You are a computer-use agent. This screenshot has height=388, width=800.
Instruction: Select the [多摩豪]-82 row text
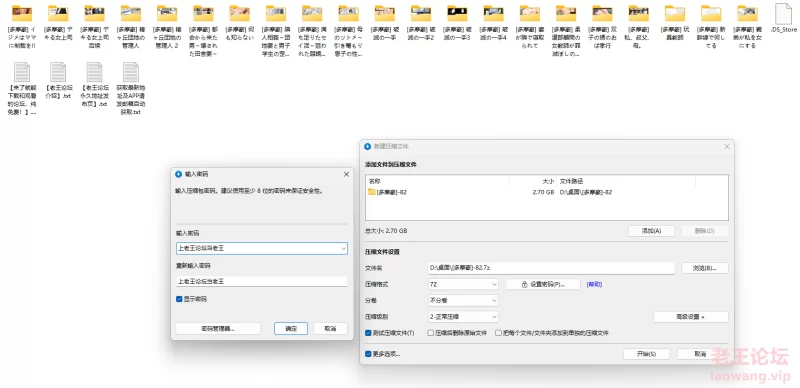tap(392, 192)
